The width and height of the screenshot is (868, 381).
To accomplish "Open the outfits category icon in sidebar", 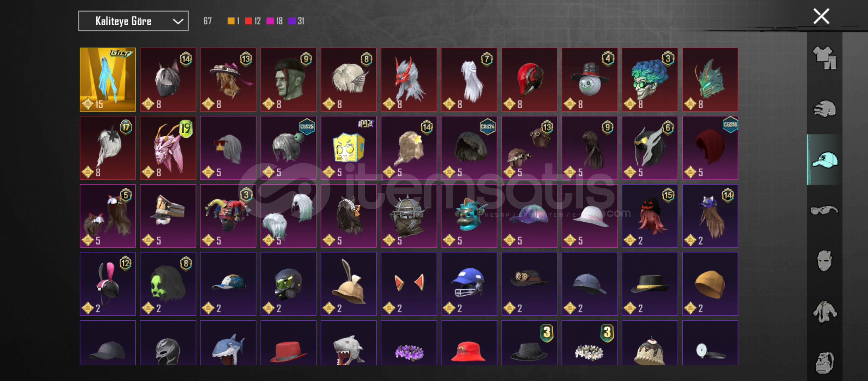I will pos(825,58).
